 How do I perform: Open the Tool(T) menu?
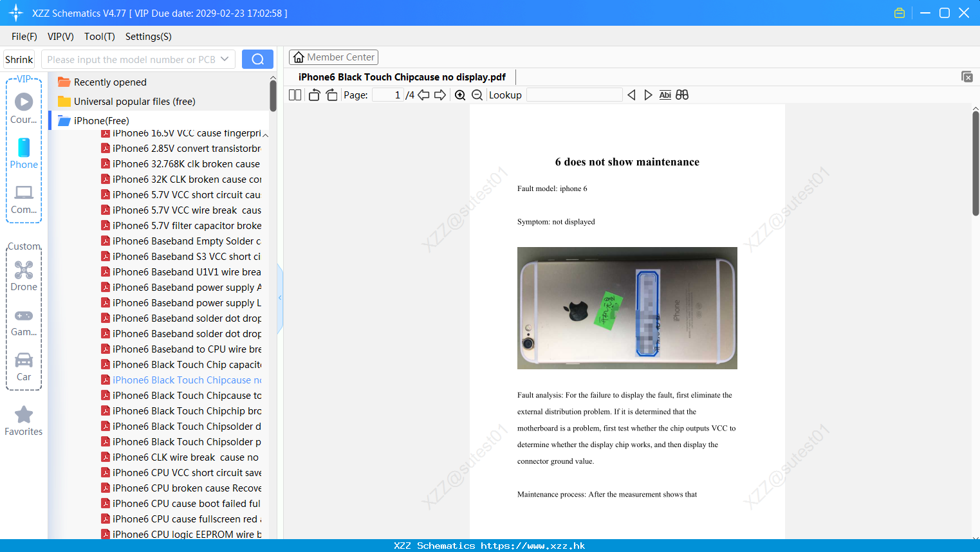click(x=100, y=37)
